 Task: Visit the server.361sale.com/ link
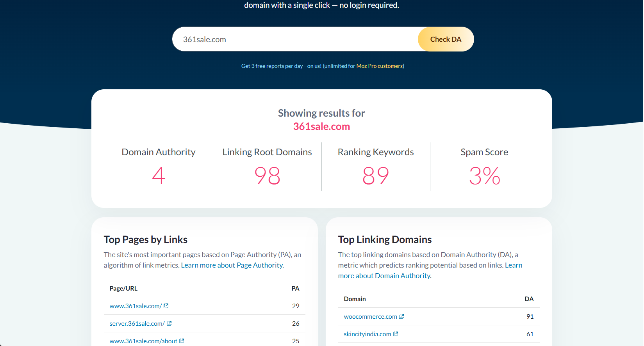(x=137, y=324)
